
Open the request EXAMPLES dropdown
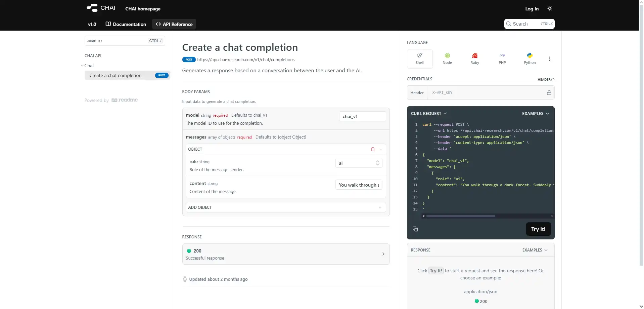(x=536, y=114)
